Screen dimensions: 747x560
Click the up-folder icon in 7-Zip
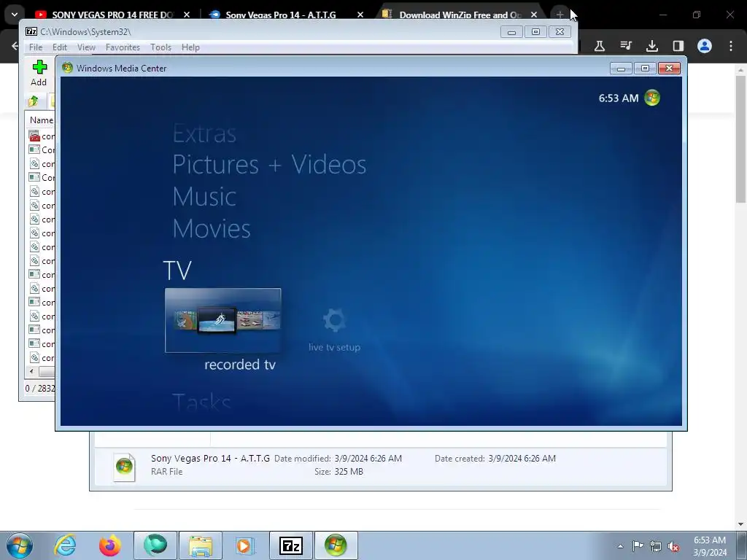[x=34, y=101]
